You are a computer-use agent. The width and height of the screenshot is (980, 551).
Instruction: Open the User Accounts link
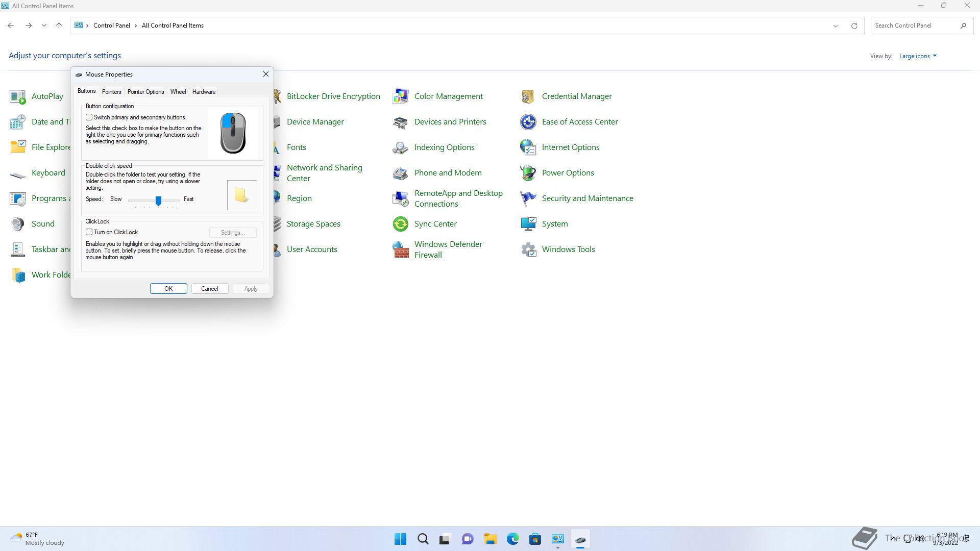tap(312, 249)
